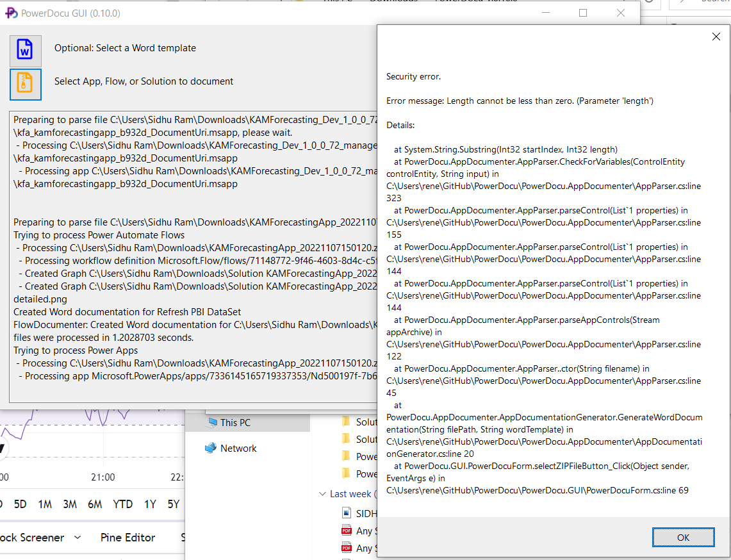Open the Word template selector icon
Screen dimensions: 731x560
pyautogui.click(x=26, y=51)
